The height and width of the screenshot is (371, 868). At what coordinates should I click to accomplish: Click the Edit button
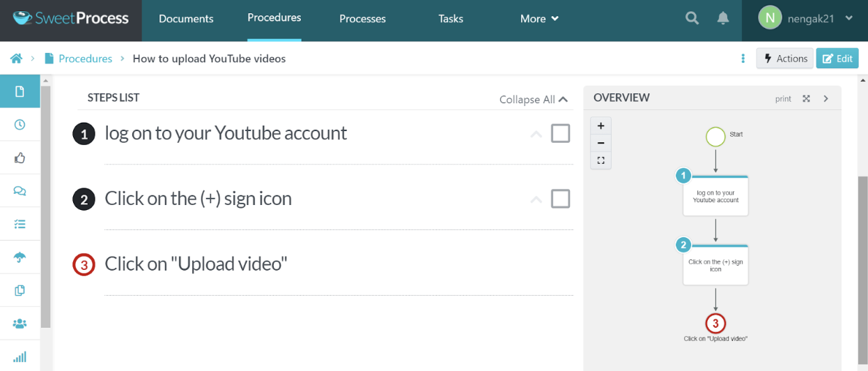[837, 59]
